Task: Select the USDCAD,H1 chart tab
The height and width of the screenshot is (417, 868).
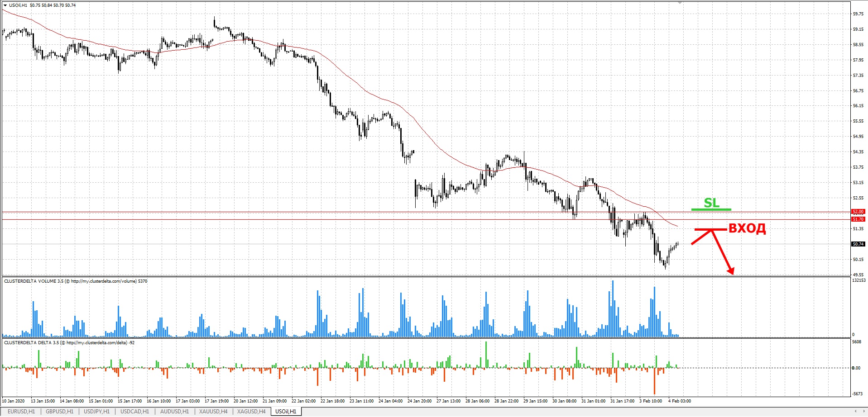Action: (x=135, y=412)
